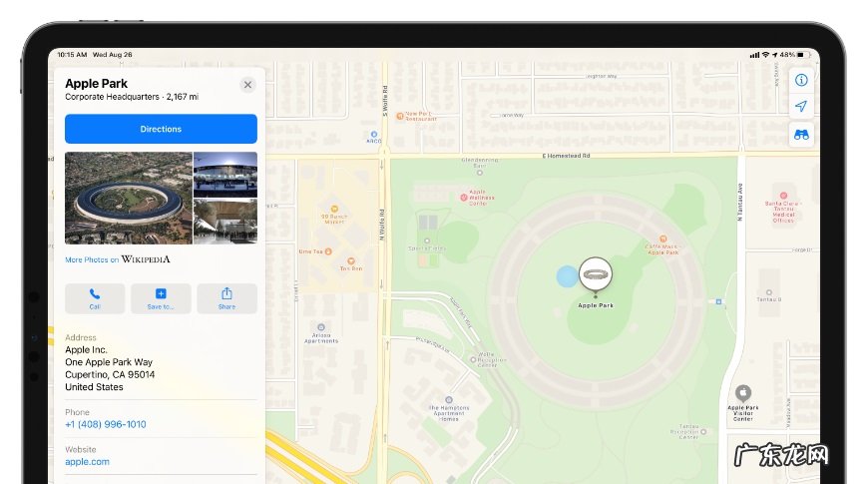
Task: Tap the Ten Ren marker
Action: point(351,260)
